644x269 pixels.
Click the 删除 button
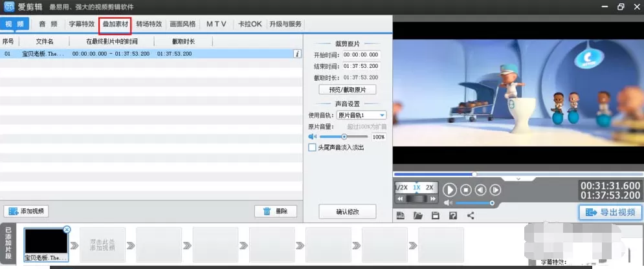(x=276, y=211)
